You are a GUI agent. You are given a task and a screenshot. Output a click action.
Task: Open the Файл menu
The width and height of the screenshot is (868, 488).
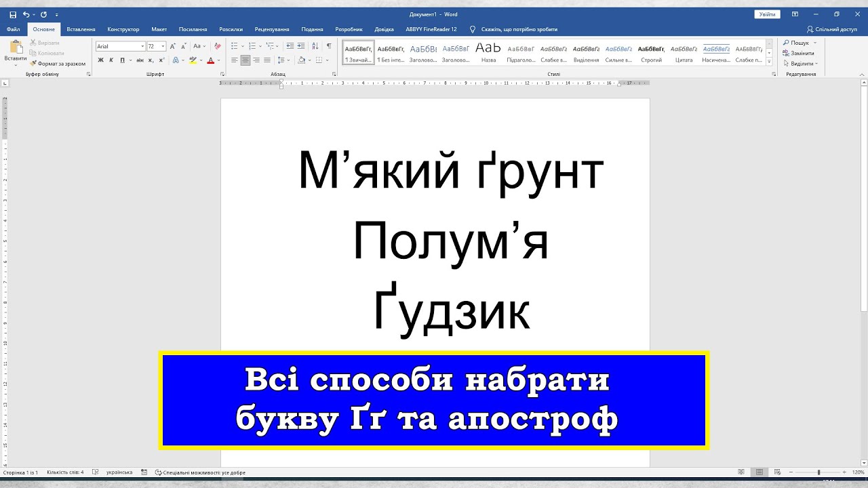click(x=13, y=29)
